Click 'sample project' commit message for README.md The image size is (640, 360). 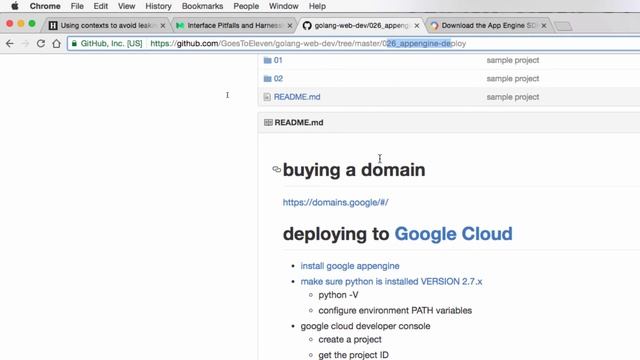click(513, 97)
